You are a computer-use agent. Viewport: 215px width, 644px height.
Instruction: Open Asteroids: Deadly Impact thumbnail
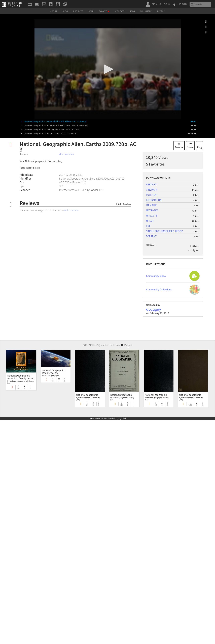click(x=21, y=361)
